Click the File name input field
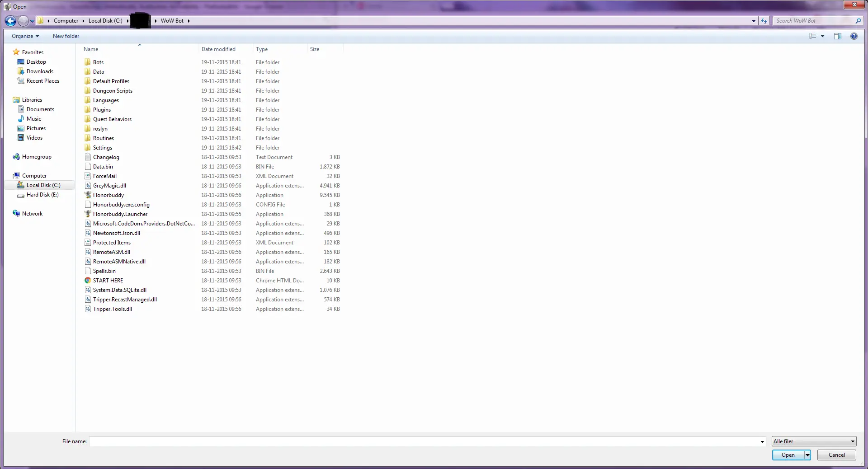The image size is (868, 469). coord(425,441)
